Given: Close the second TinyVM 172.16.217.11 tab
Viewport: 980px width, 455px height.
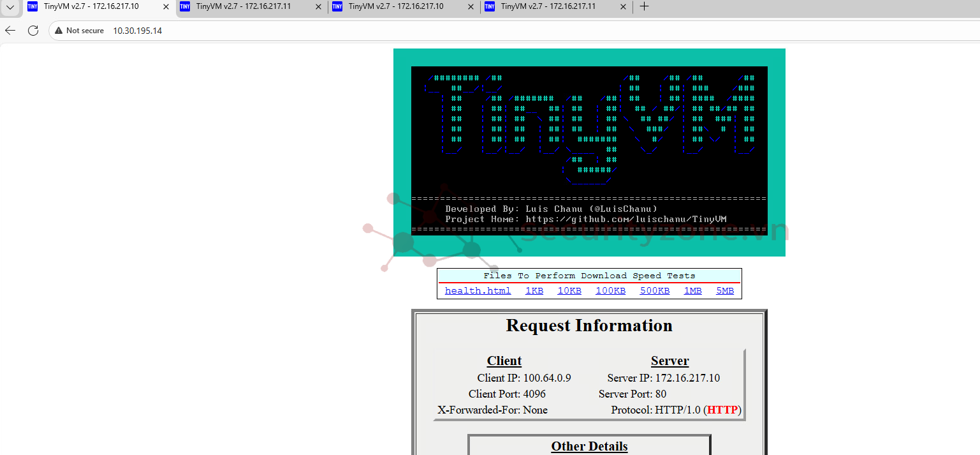Looking at the screenshot, I should click(x=319, y=7).
